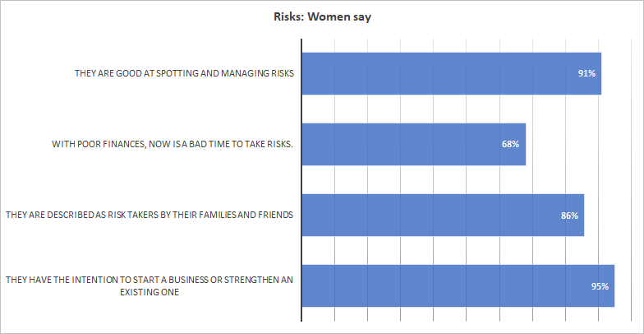Select the "Intention to start a business" label

point(149,286)
